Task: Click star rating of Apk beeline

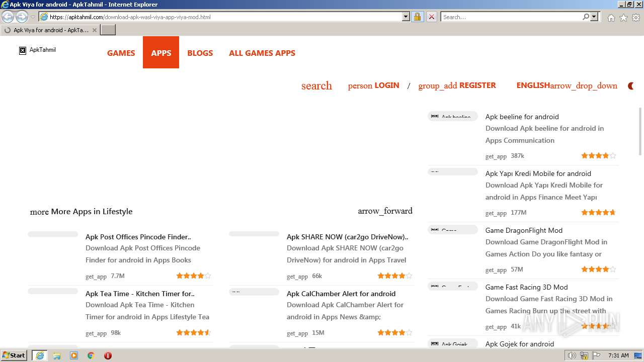Action: [599, 156]
